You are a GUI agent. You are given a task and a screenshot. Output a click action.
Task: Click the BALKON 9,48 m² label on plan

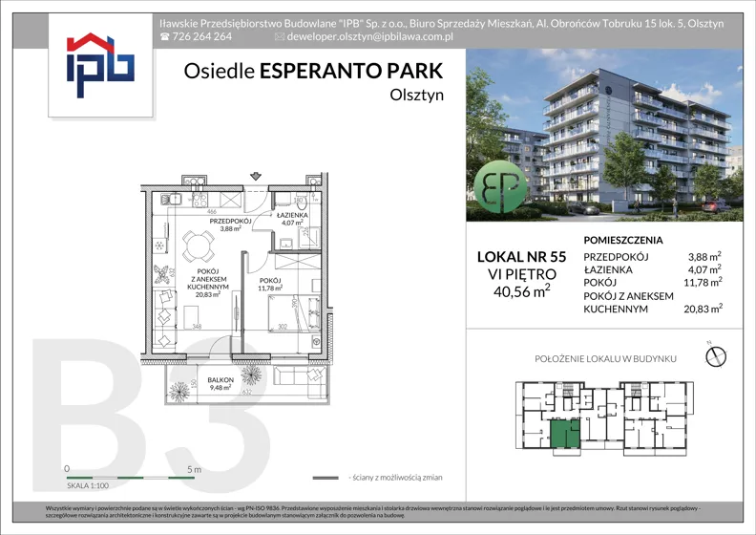220,383
